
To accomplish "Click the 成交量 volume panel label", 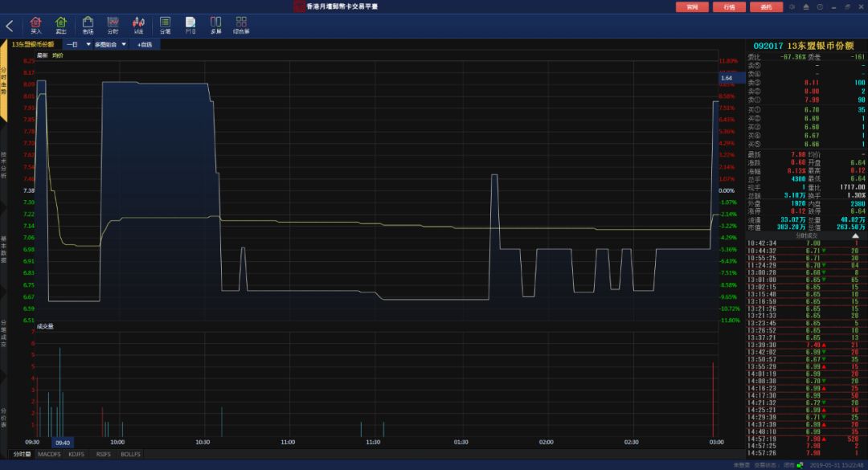I will pyautogui.click(x=45, y=327).
